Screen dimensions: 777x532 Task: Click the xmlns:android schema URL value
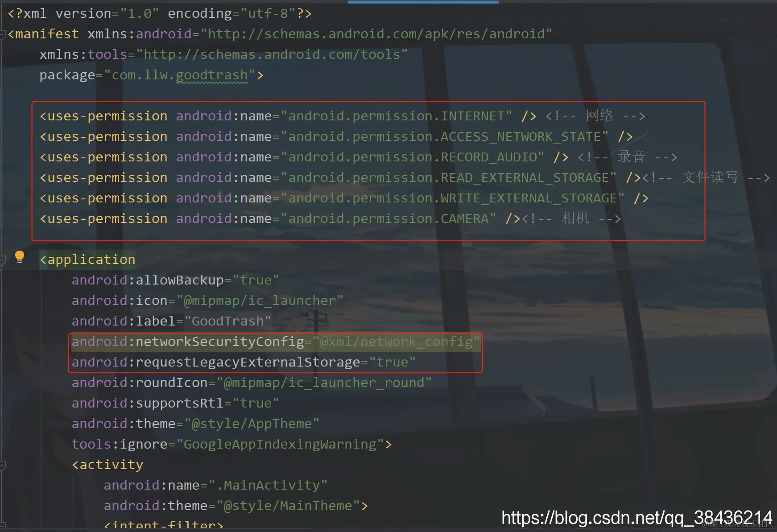tap(376, 34)
